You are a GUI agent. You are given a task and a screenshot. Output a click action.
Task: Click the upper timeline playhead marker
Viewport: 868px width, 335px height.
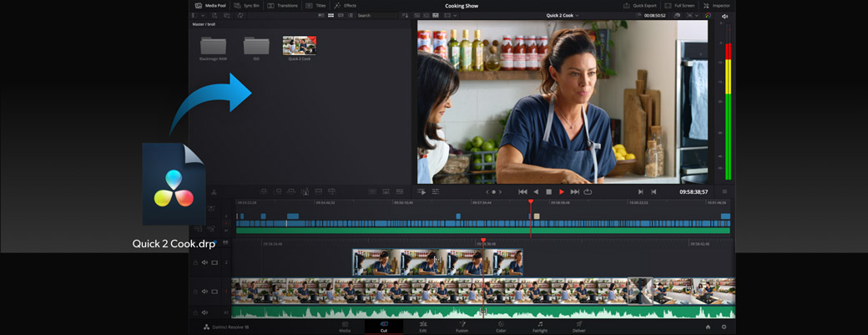[x=530, y=201]
